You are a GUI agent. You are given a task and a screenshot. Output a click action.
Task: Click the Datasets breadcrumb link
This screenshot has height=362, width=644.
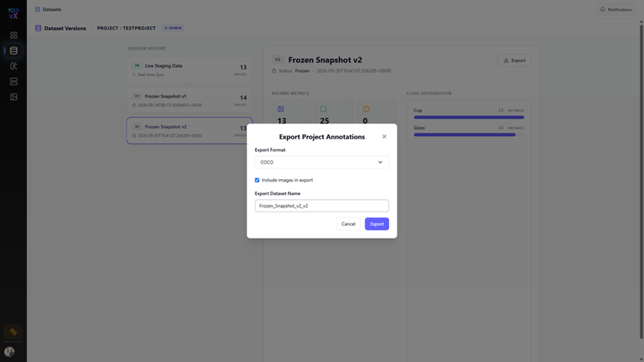click(x=52, y=9)
